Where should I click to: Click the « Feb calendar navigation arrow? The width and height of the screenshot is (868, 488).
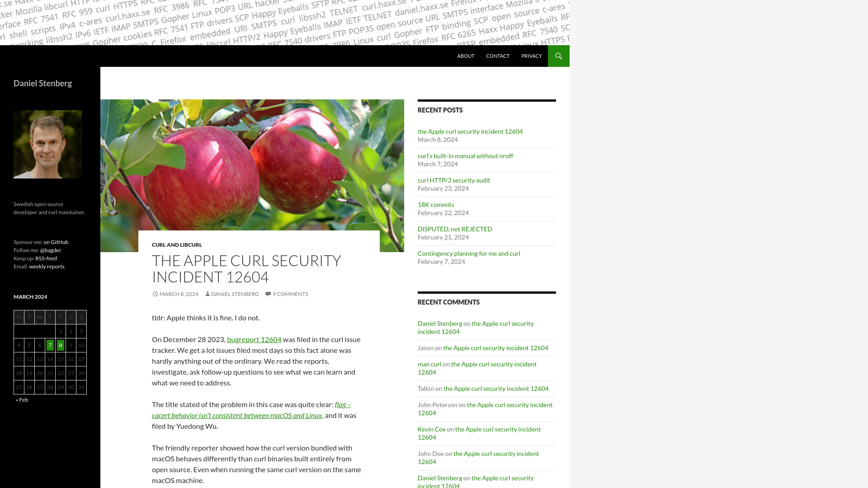[x=21, y=399]
